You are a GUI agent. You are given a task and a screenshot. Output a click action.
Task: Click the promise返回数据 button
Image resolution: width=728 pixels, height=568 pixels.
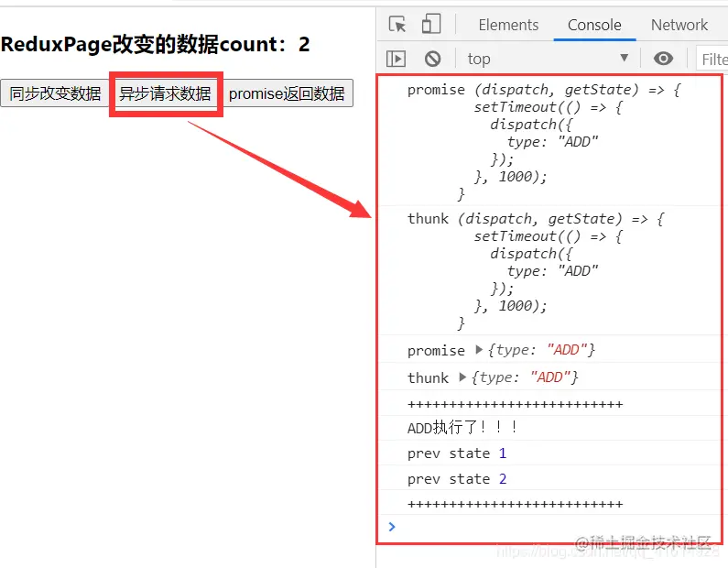[x=287, y=93]
